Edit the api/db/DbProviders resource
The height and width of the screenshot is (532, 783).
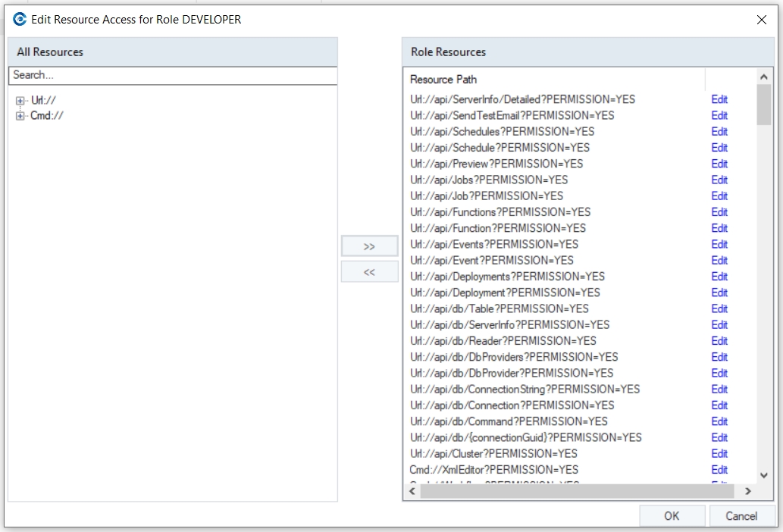click(719, 357)
